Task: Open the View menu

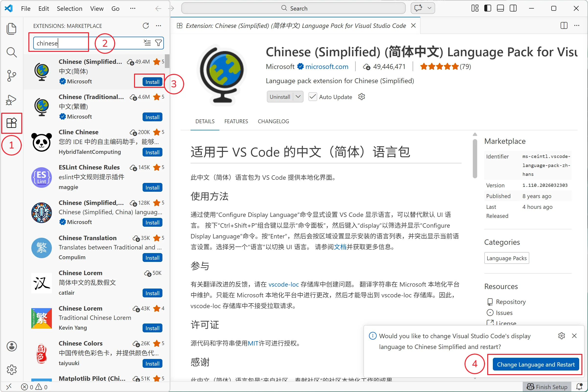Action: coord(97,9)
